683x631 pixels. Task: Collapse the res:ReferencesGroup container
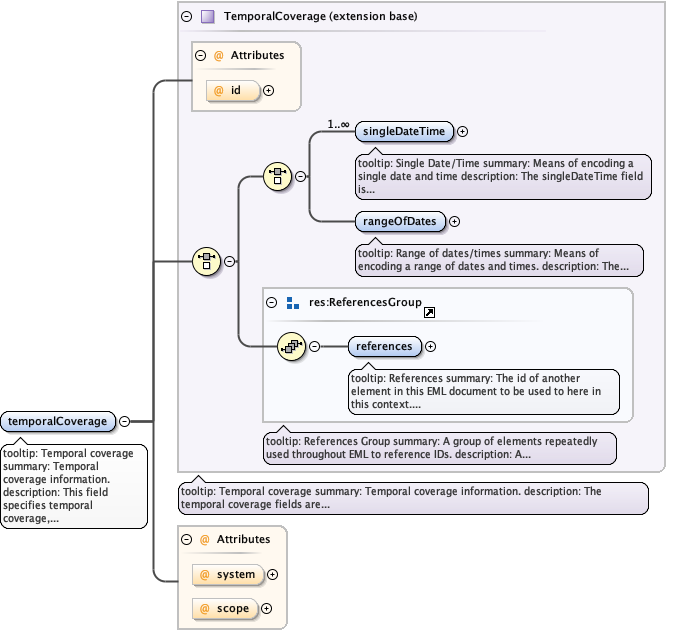pyautogui.click(x=271, y=302)
